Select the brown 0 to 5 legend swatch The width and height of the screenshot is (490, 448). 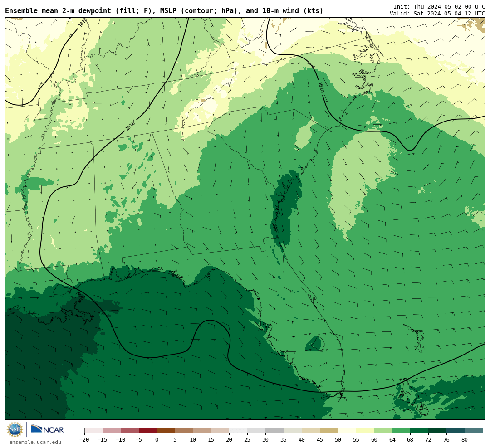pos(166,431)
